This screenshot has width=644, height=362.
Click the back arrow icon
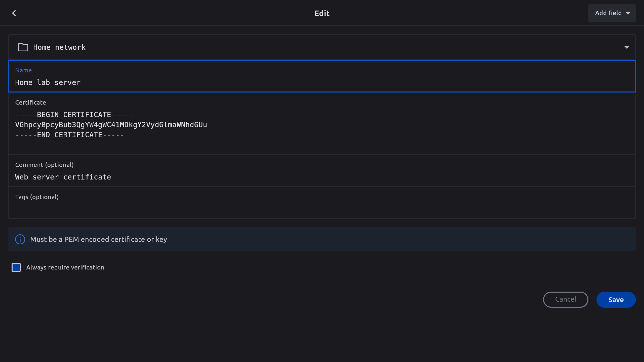click(14, 13)
